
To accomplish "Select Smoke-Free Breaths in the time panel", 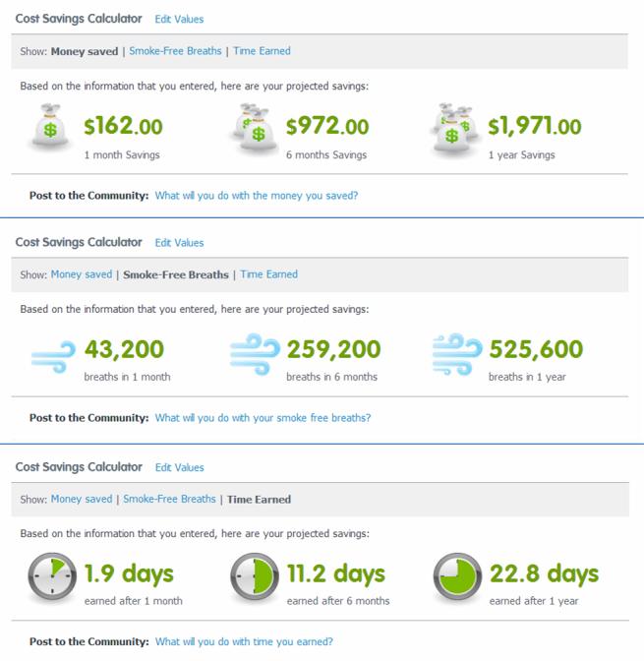I will click(169, 499).
